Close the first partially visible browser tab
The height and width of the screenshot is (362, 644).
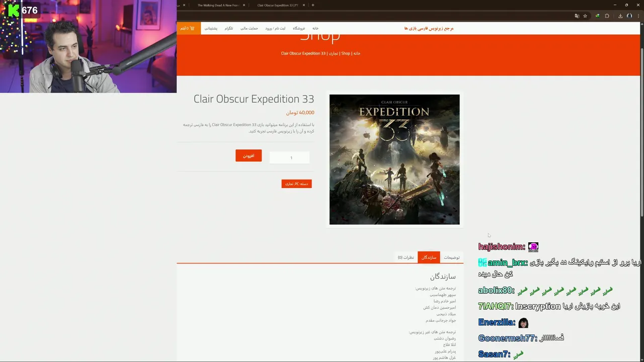click(x=184, y=5)
